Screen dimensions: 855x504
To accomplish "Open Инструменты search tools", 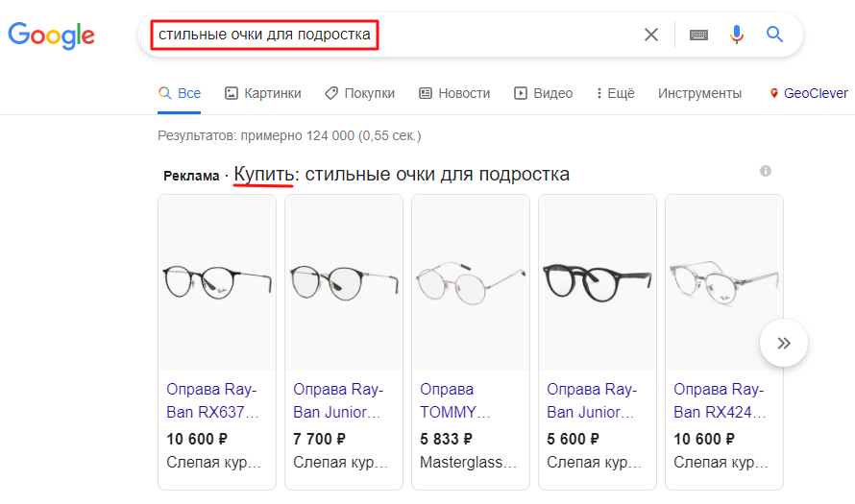I will click(699, 93).
